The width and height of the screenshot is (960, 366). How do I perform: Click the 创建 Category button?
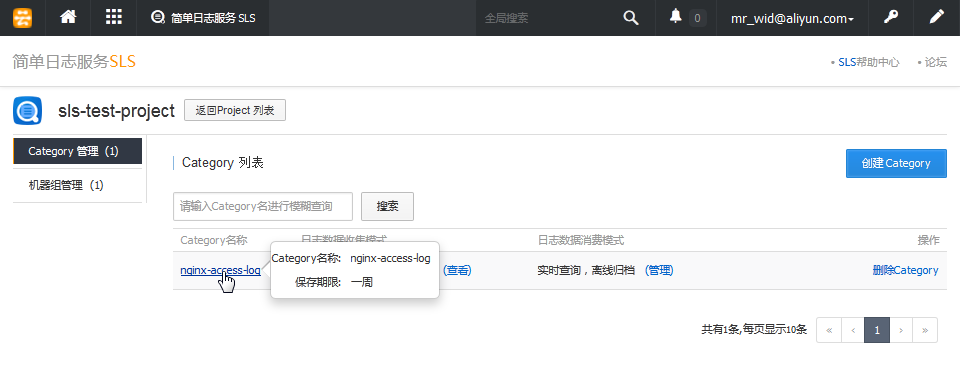(x=896, y=163)
